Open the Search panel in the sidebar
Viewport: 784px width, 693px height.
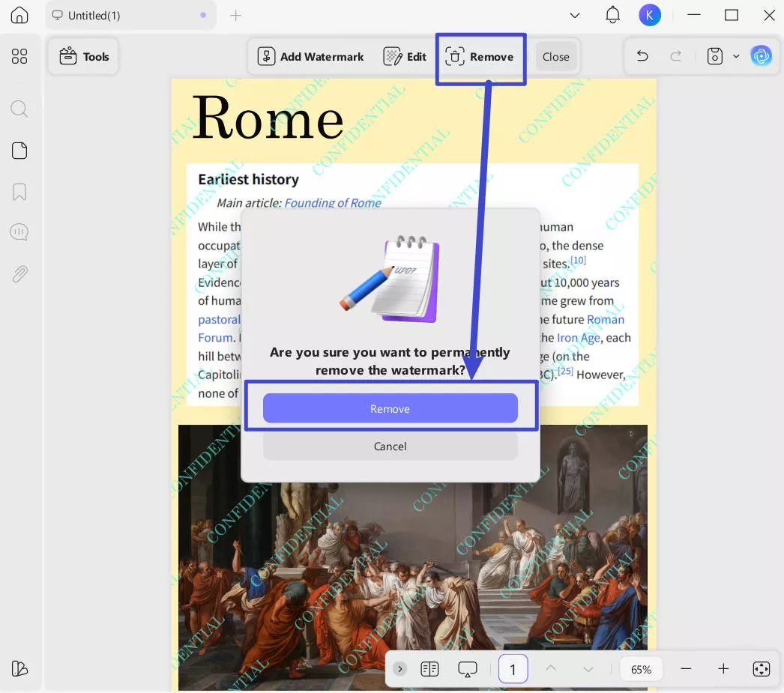click(19, 109)
